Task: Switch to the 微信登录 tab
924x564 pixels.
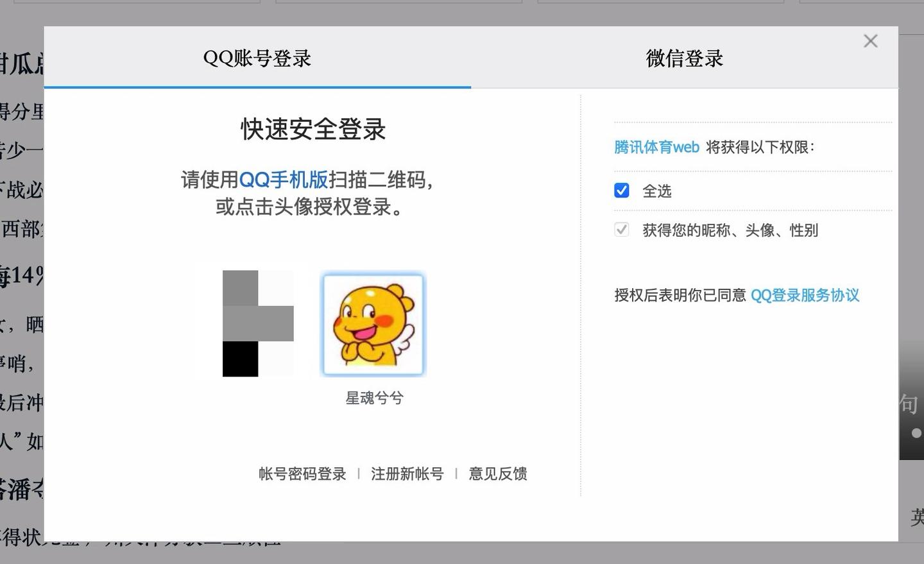Action: click(685, 58)
